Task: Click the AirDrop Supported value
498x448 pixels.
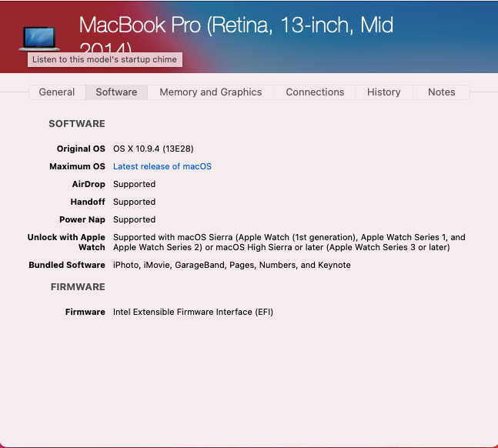Action: [135, 184]
